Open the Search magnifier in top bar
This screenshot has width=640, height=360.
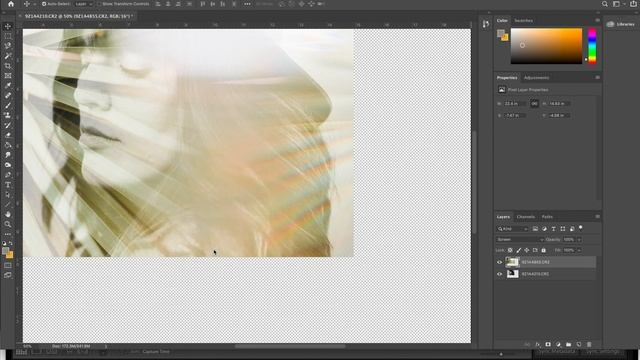[604, 4]
